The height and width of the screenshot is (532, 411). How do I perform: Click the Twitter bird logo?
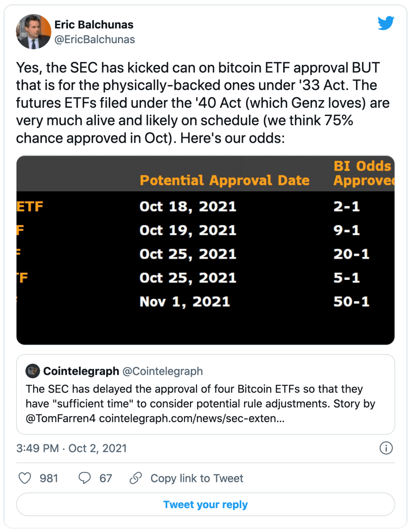386,23
